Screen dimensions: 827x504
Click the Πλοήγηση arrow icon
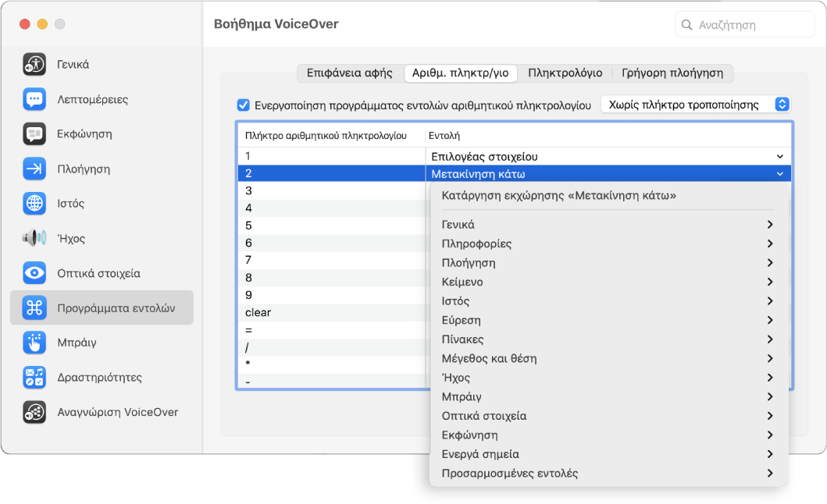(34, 169)
